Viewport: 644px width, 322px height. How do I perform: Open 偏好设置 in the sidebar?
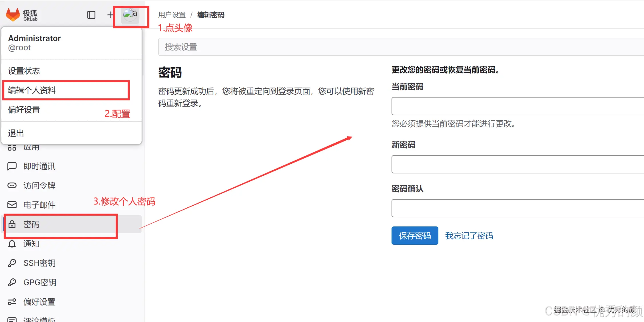click(x=39, y=302)
